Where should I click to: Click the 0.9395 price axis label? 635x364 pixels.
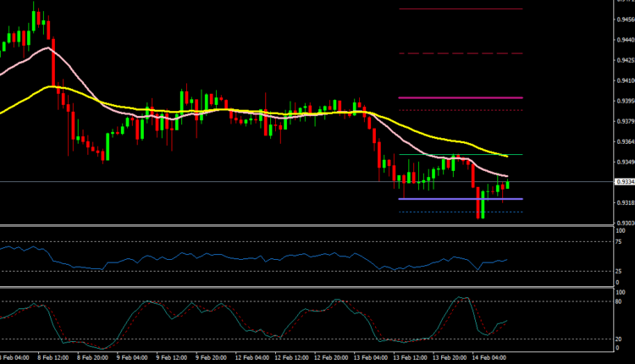click(623, 101)
